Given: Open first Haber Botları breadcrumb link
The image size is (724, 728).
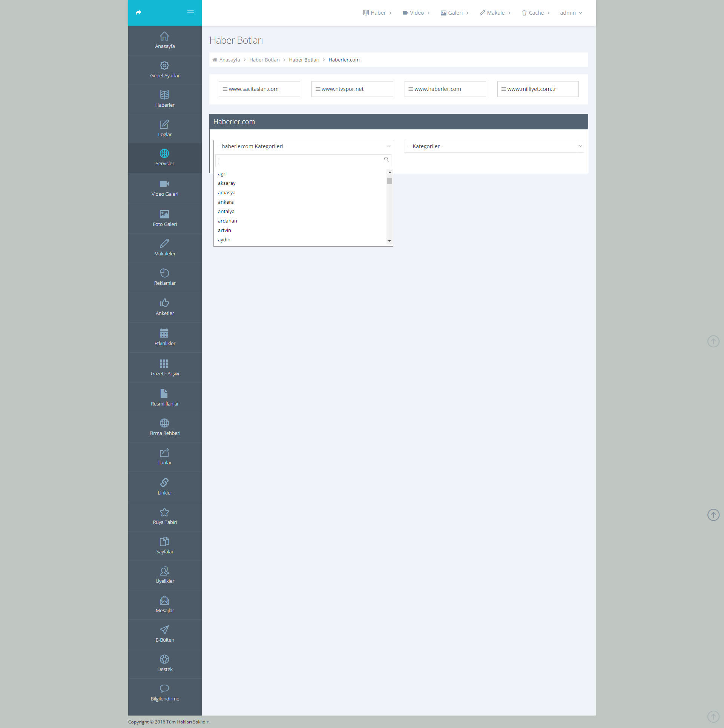Looking at the screenshot, I should coord(264,60).
